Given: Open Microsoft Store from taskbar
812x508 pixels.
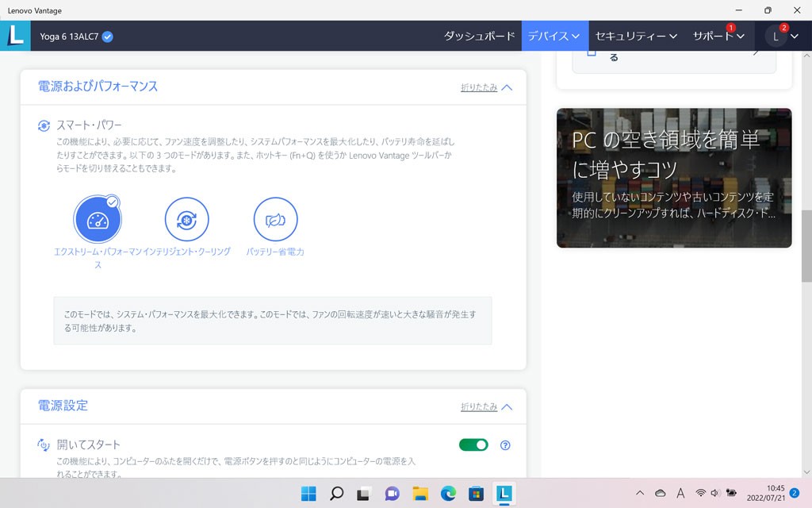Looking at the screenshot, I should (475, 494).
